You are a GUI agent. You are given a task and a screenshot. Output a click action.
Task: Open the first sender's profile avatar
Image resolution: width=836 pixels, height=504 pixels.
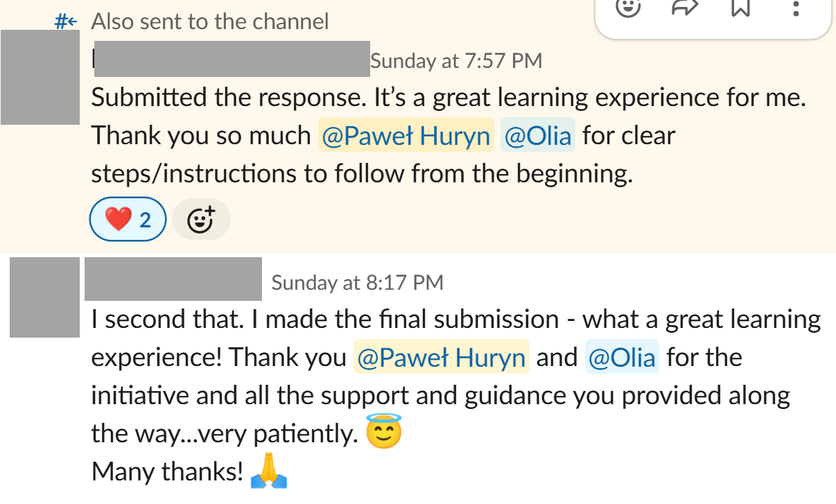pos(40,77)
